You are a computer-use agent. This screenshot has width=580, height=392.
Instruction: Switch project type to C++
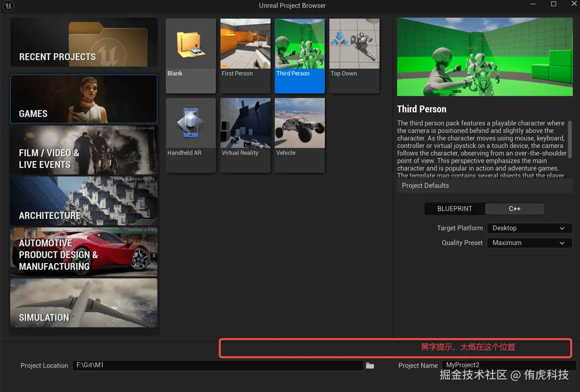pos(515,209)
